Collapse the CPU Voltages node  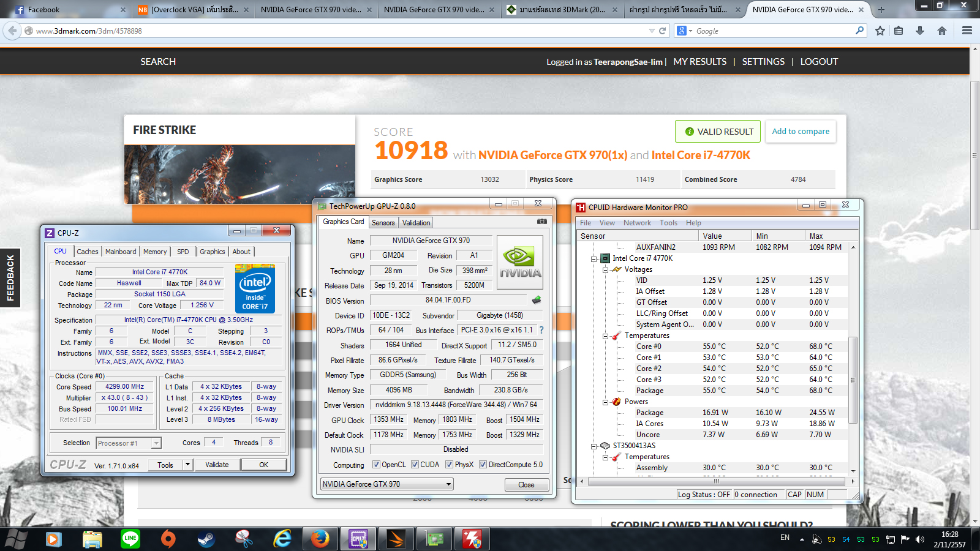[x=605, y=269]
